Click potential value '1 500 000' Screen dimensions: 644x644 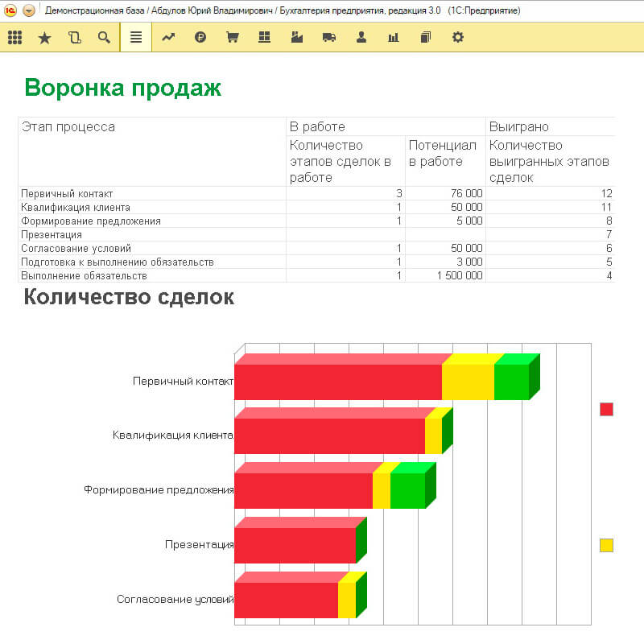[x=460, y=275]
